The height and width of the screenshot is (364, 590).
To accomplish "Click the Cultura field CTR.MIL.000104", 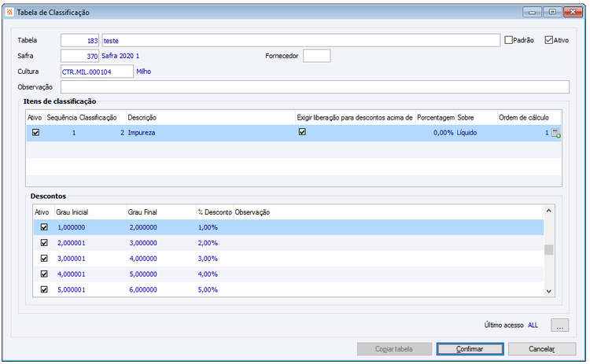I will pyautogui.click(x=97, y=72).
